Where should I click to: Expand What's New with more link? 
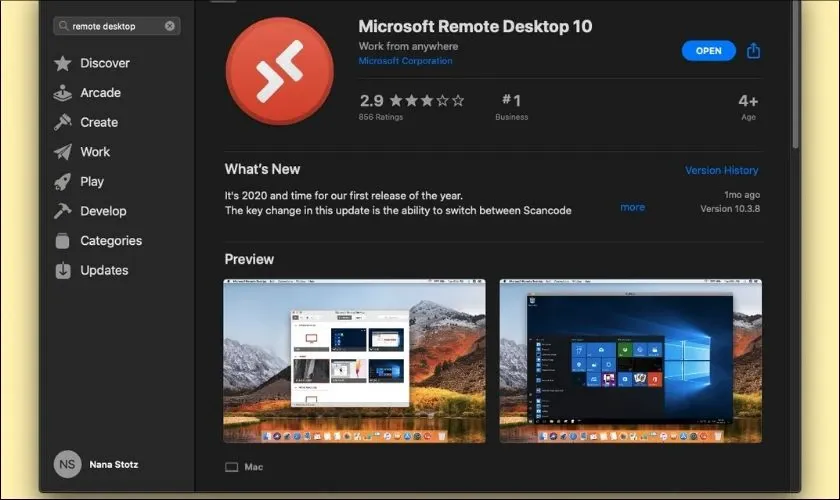[633, 207]
